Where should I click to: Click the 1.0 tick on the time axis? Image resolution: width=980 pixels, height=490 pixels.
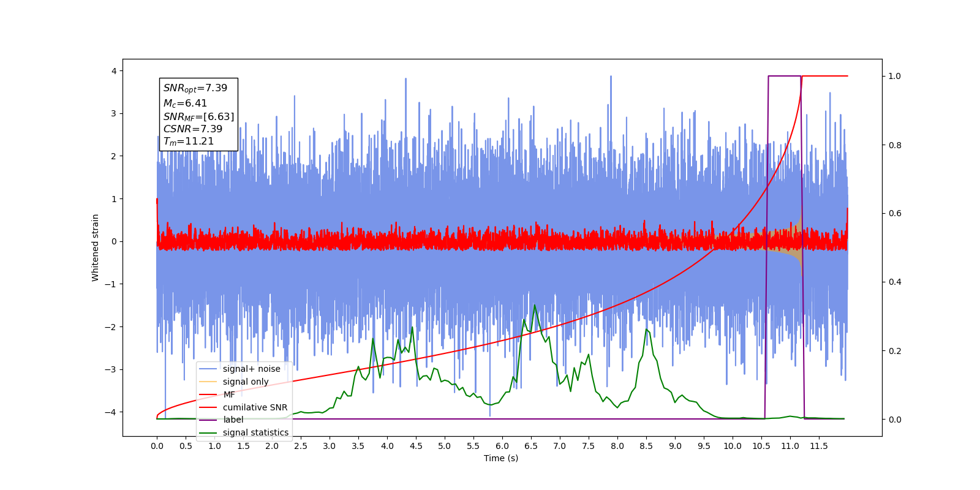pyautogui.click(x=214, y=446)
